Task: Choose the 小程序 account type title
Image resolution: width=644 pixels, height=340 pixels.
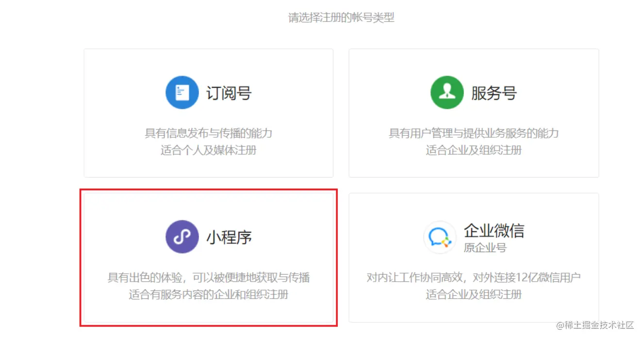Action: (x=229, y=237)
